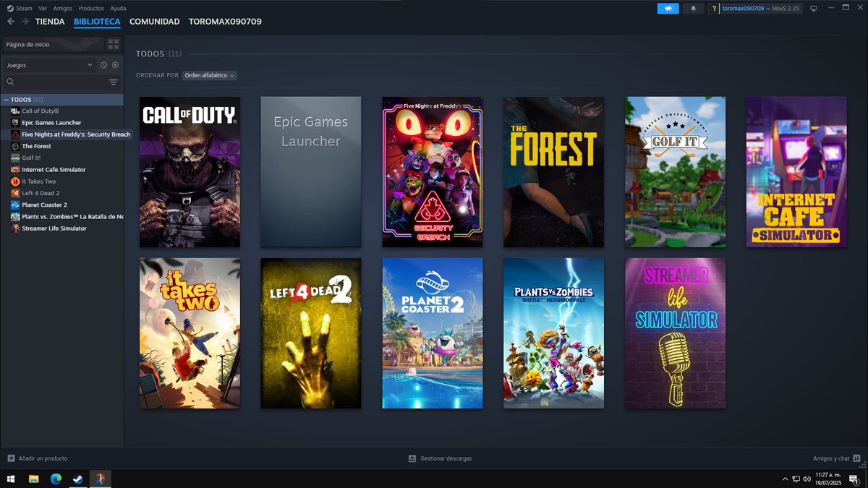868x488 pixels.
Task: Click the taskbar volume icon
Action: pos(807,479)
